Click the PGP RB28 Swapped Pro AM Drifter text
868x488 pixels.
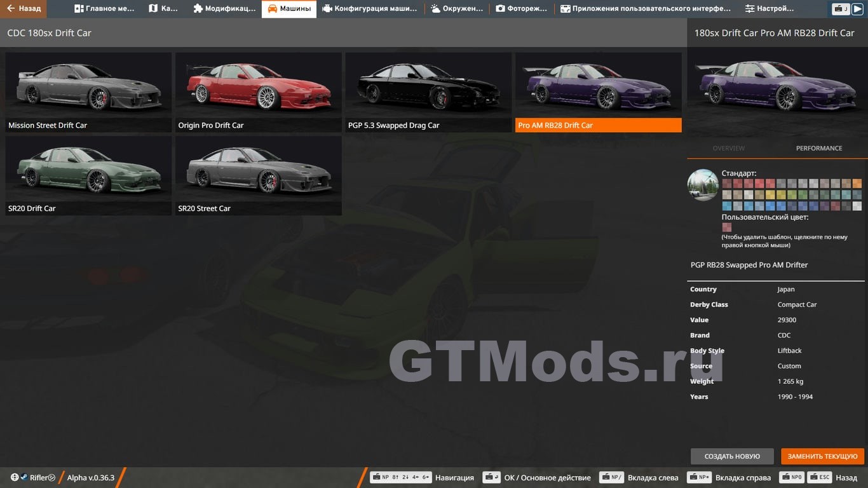pos(749,265)
